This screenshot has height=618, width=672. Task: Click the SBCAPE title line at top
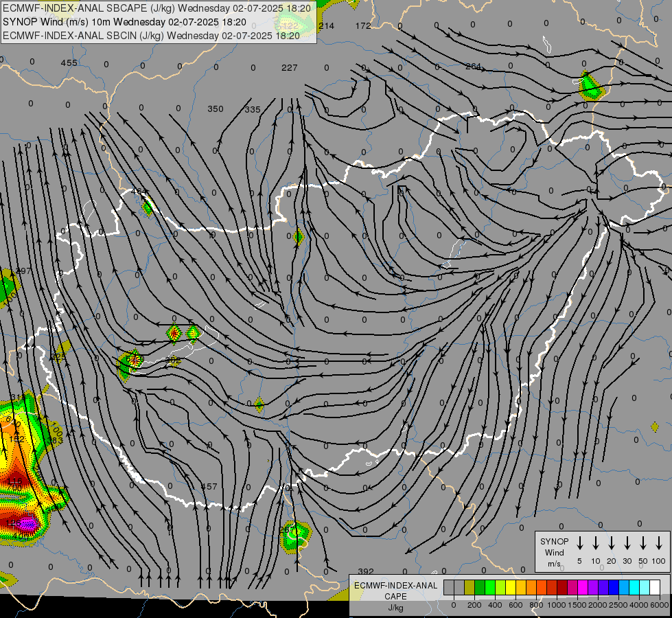pos(157,8)
